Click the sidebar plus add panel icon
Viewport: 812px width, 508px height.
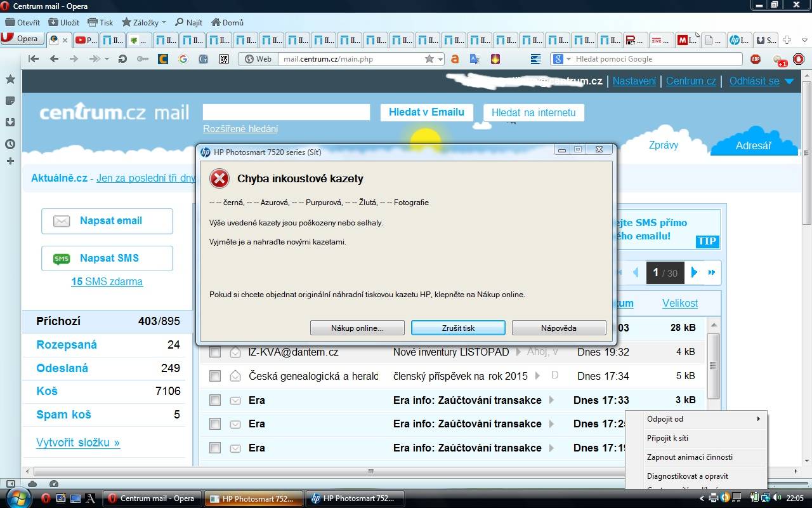click(x=10, y=161)
